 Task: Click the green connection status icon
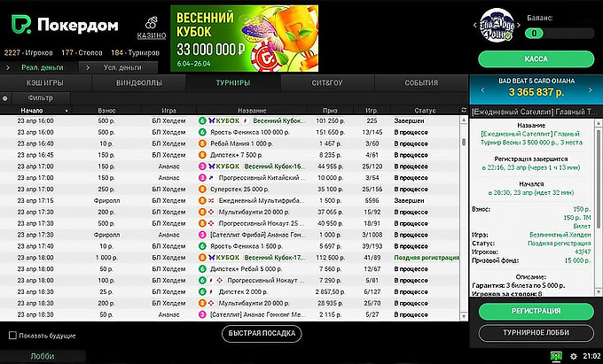click(x=556, y=356)
